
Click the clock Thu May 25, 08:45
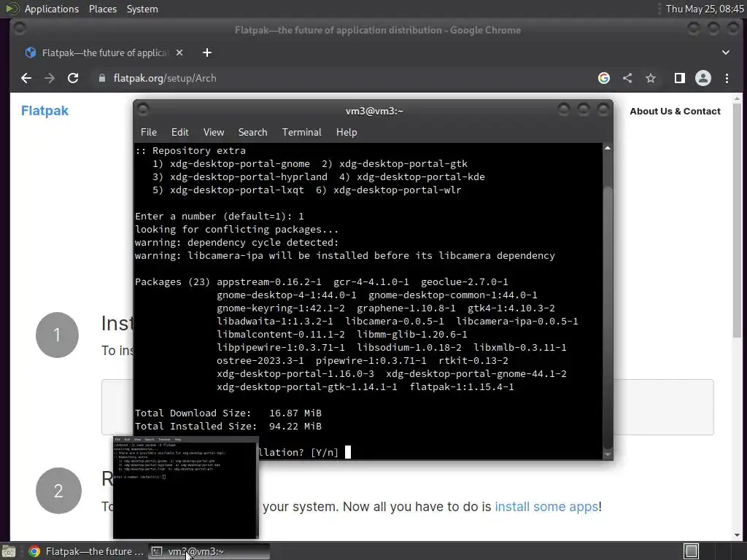705,9
